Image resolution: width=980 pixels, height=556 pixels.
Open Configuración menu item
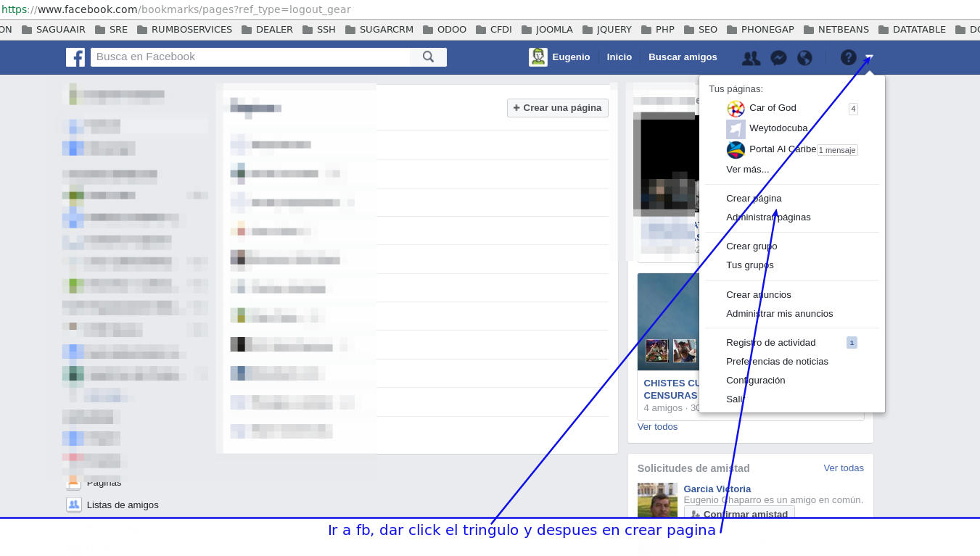756,381
